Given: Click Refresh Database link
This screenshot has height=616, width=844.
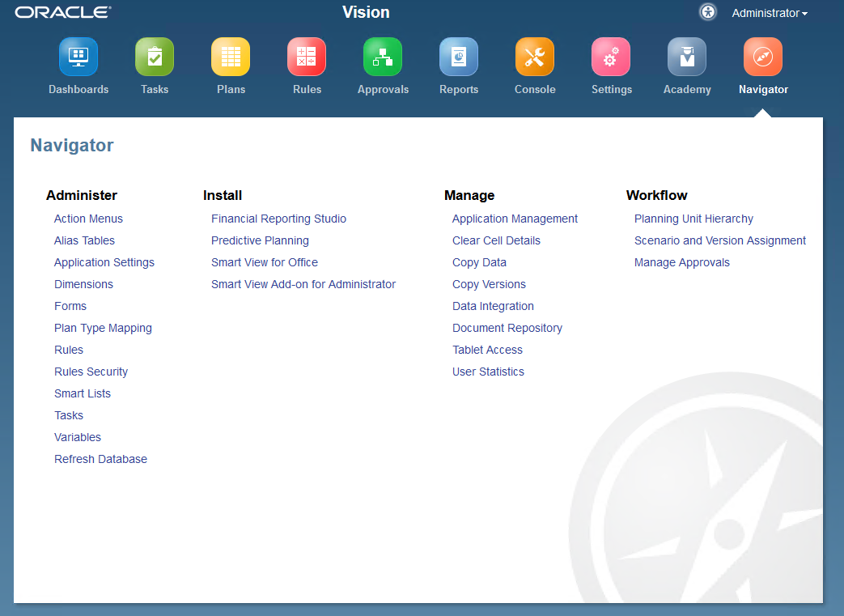Looking at the screenshot, I should (100, 459).
